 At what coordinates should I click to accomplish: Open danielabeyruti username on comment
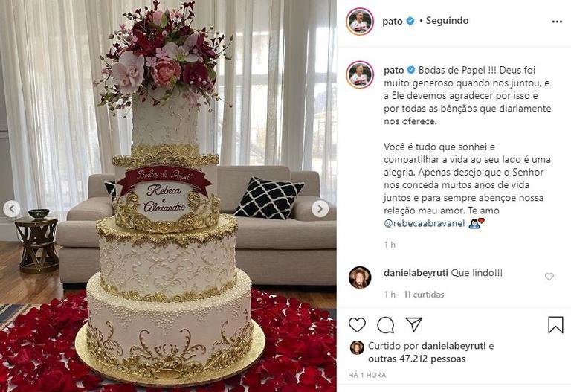(416, 273)
